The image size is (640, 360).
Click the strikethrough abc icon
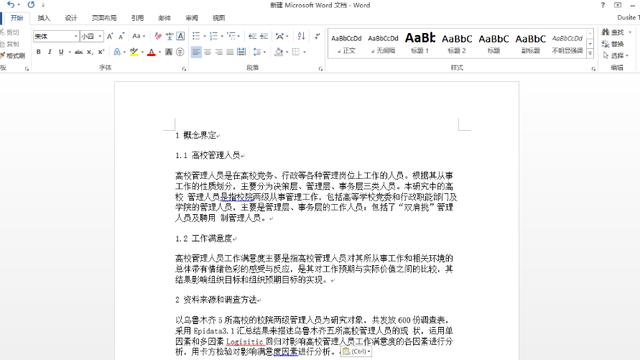(78, 52)
